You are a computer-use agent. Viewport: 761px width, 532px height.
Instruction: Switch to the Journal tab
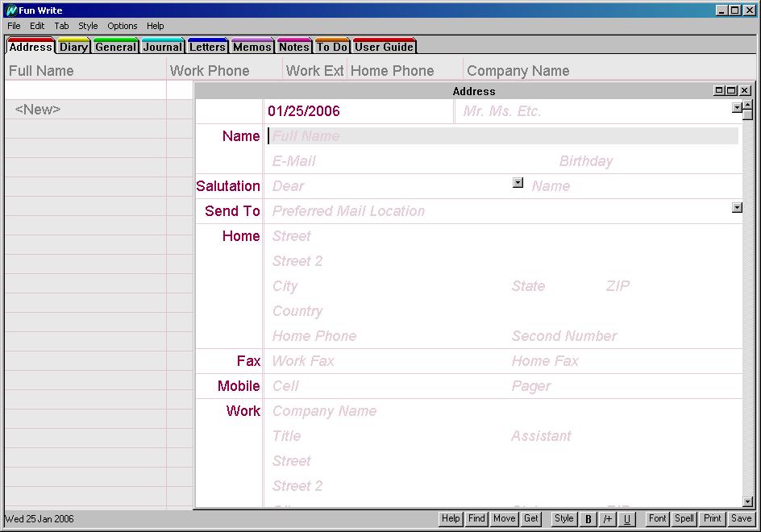point(163,46)
